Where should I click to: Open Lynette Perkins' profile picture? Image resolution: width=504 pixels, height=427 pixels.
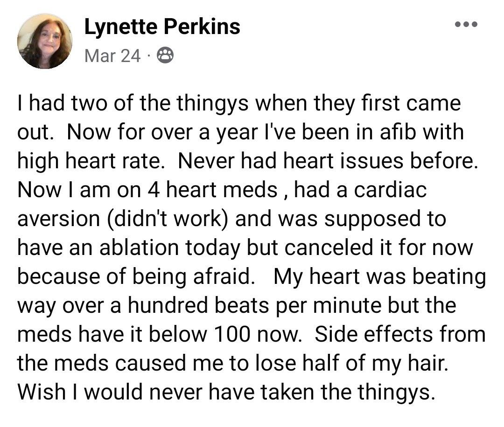click(45, 41)
